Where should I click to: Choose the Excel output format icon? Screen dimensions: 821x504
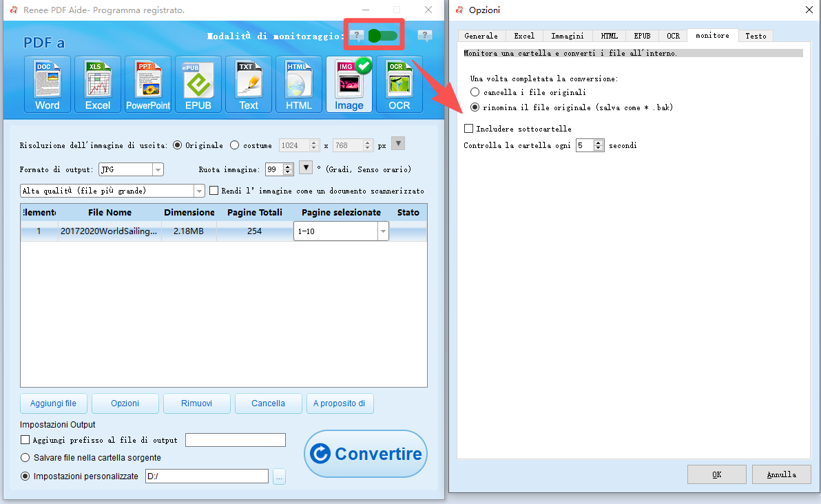click(98, 84)
